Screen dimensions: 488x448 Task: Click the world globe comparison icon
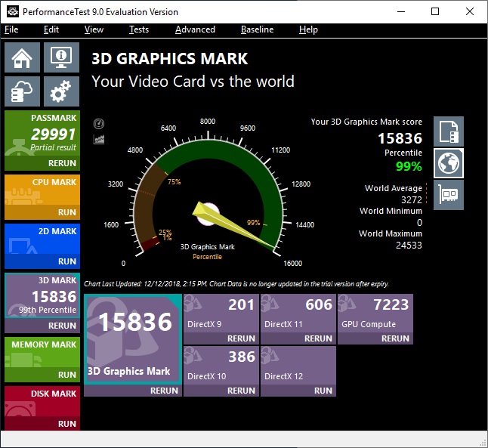[449, 163]
